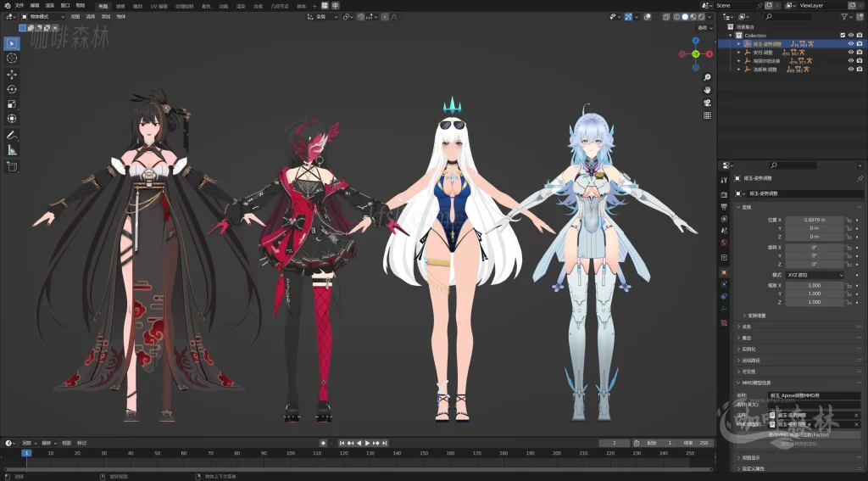
Task: Toggle the Collection exclude checkbox in outliner
Action: coord(843,36)
